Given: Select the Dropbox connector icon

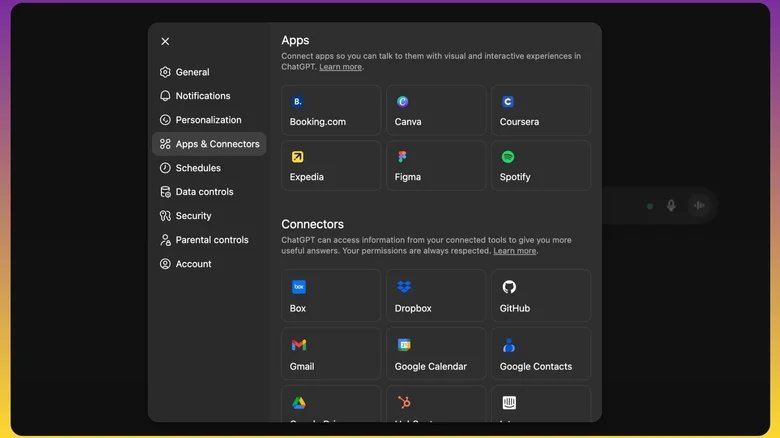Looking at the screenshot, I should pos(403,287).
